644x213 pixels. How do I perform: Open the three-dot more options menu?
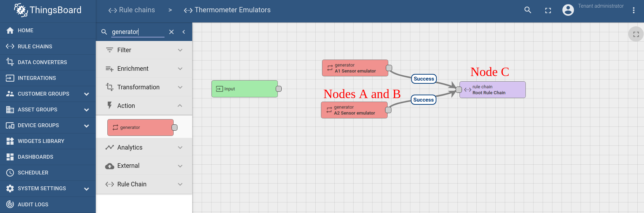[x=633, y=10]
